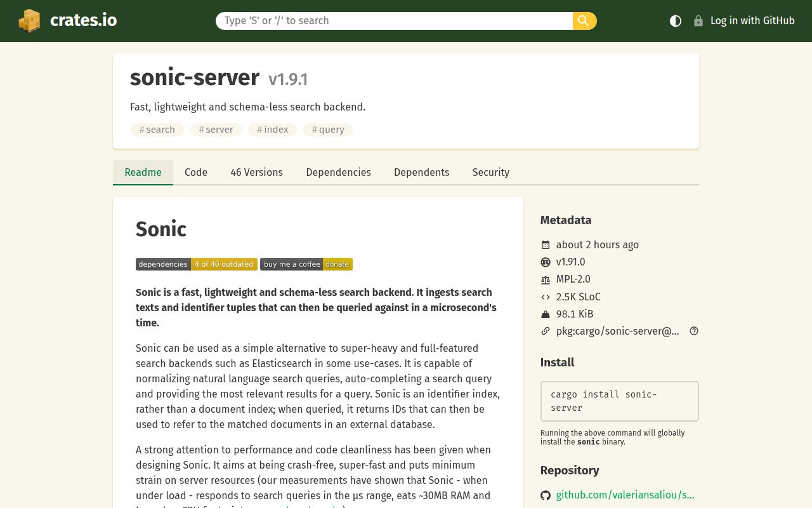Click the lock icon beside Log in

tap(698, 21)
